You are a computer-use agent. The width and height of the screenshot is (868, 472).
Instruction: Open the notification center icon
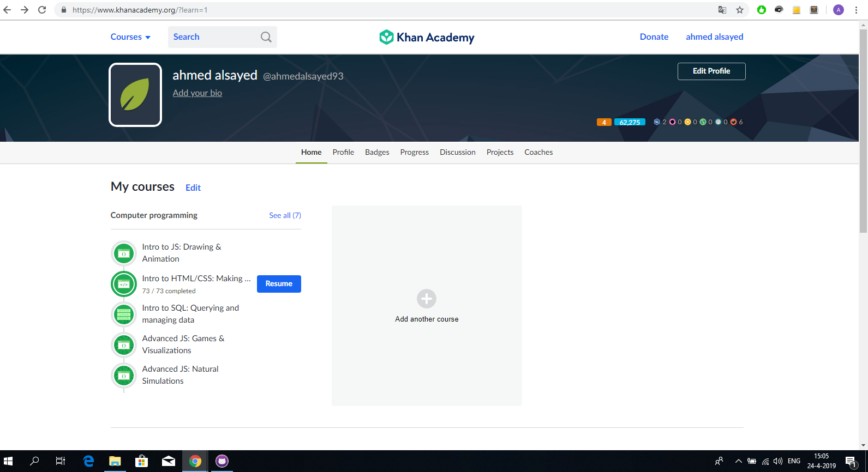click(851, 462)
